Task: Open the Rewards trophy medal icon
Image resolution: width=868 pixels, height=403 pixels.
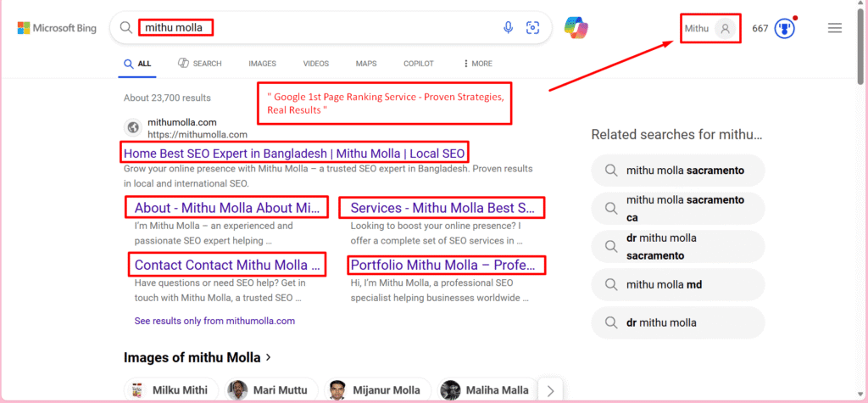Action: point(784,28)
